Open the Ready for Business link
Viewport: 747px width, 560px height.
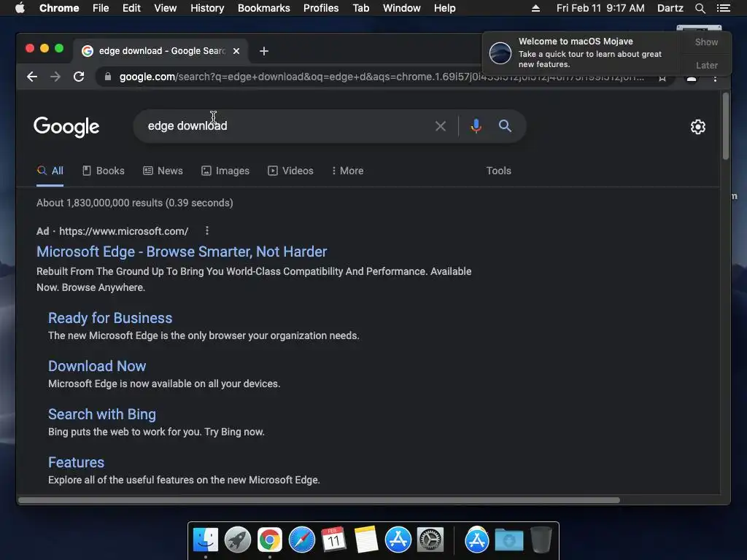click(110, 318)
